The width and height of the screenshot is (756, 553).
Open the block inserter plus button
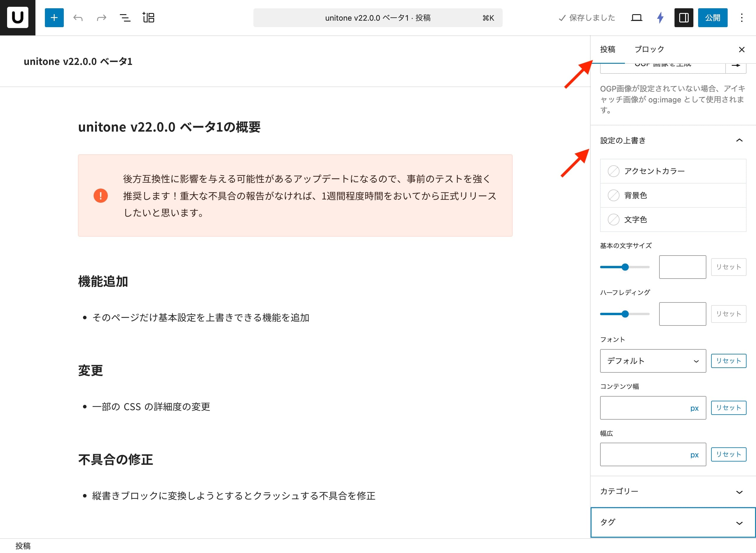54,18
